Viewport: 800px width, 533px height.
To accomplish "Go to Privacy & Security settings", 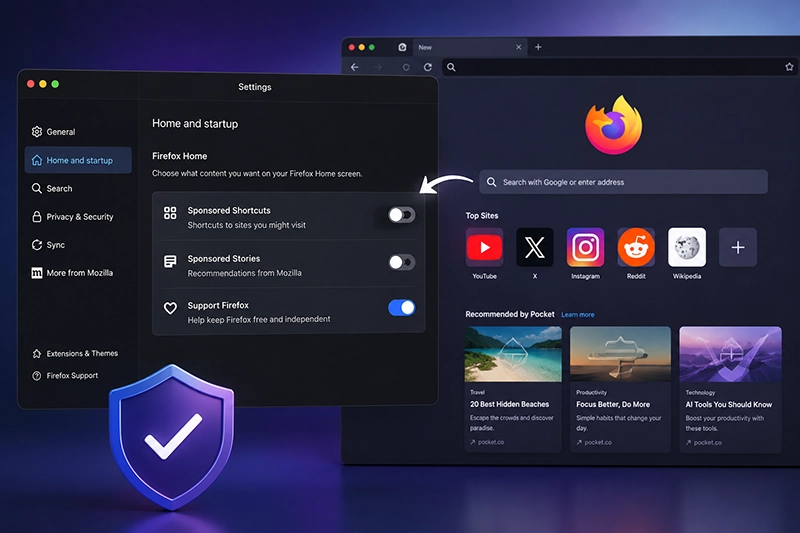I will 72,217.
